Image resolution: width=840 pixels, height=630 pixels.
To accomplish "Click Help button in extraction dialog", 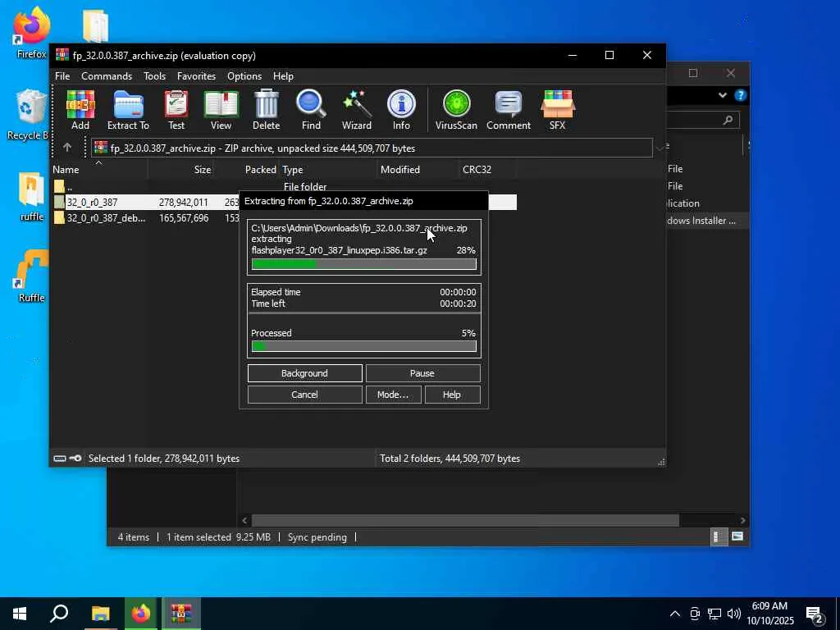I will click(452, 395).
